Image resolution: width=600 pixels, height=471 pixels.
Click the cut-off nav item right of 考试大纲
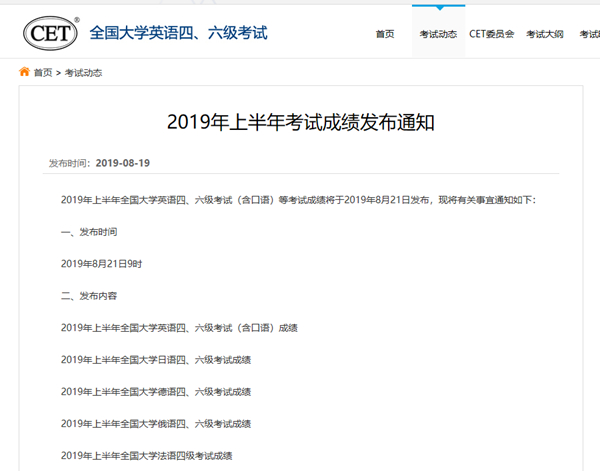tap(588, 34)
